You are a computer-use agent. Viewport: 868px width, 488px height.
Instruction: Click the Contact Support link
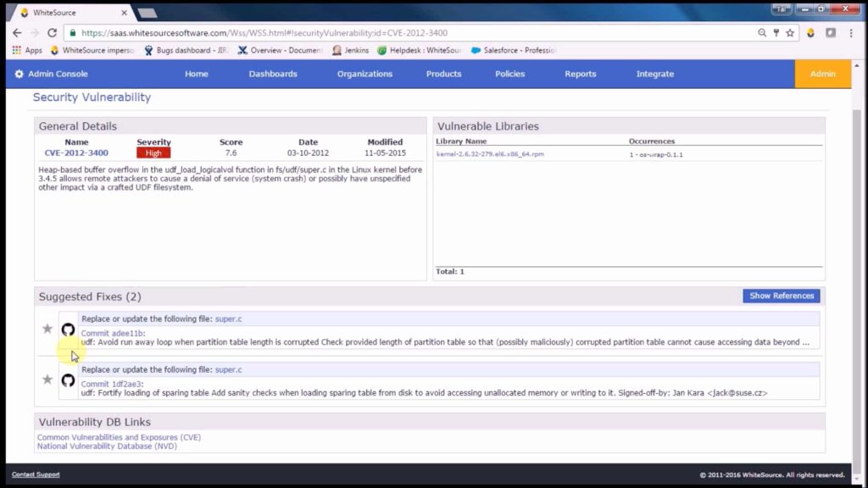tap(36, 474)
